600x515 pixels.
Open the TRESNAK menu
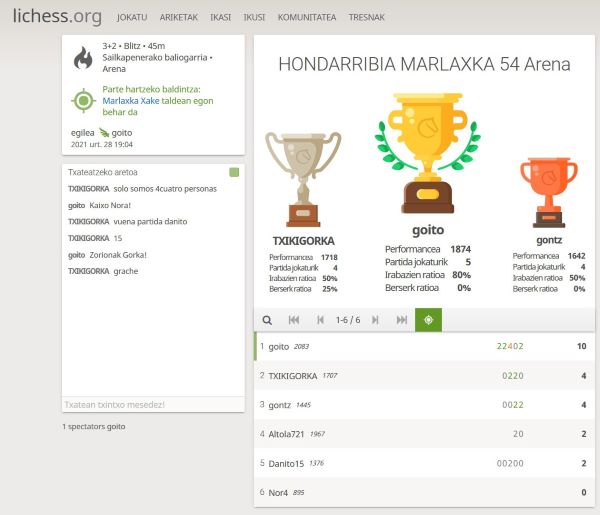(367, 17)
